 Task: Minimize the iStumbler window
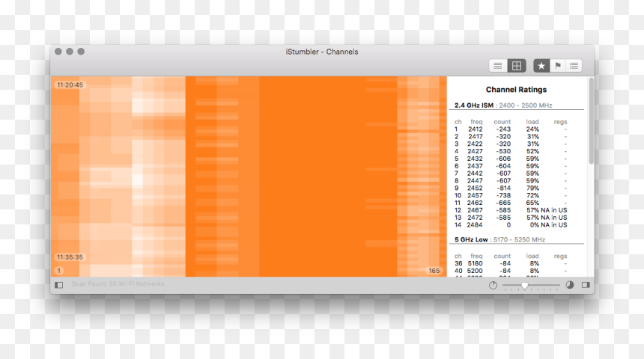click(x=70, y=52)
